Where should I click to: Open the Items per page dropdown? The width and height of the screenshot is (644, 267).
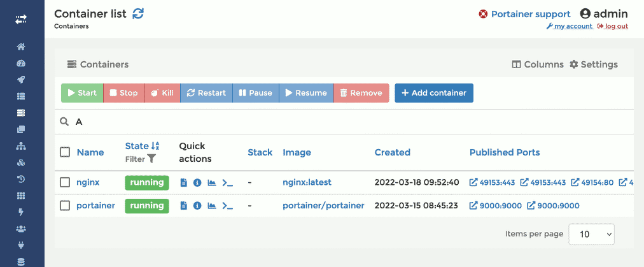click(x=591, y=234)
